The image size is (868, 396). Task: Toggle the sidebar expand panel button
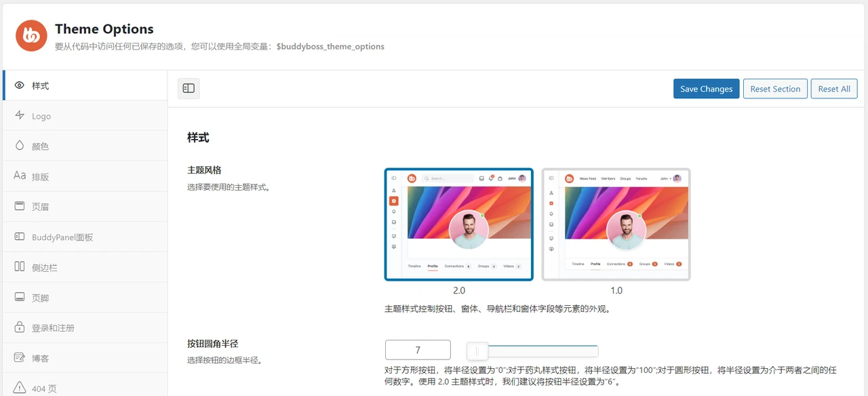(189, 88)
